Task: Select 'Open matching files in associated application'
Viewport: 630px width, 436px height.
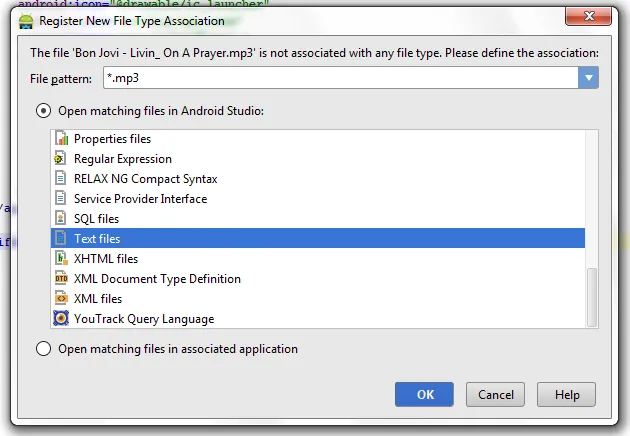Action: pos(44,349)
